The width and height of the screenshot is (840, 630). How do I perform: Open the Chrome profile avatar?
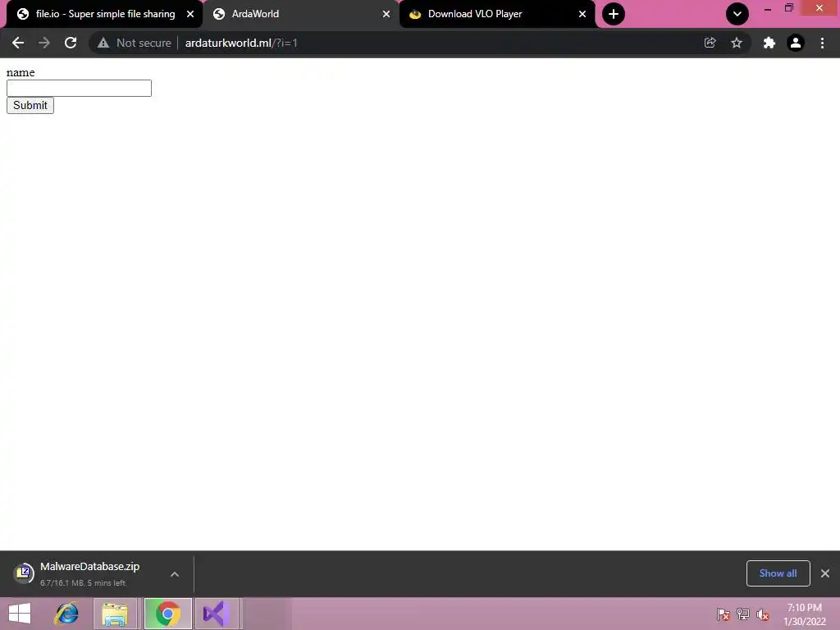pos(796,43)
